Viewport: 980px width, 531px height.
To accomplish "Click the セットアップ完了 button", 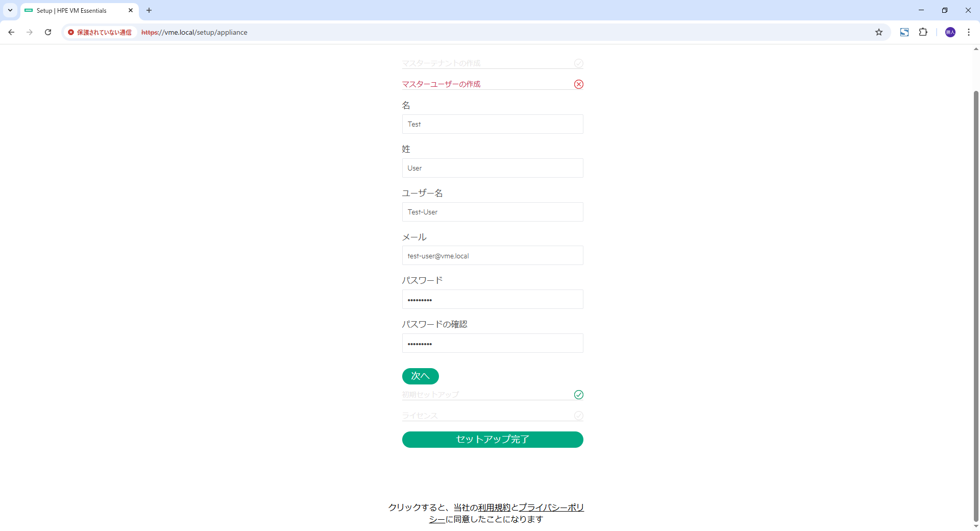I will tap(493, 440).
